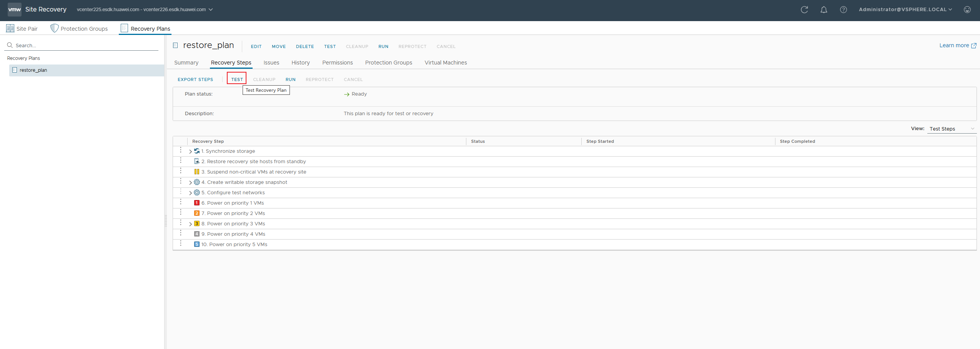This screenshot has width=980, height=349.
Task: Click the Recovery Step column header
Action: click(x=326, y=141)
